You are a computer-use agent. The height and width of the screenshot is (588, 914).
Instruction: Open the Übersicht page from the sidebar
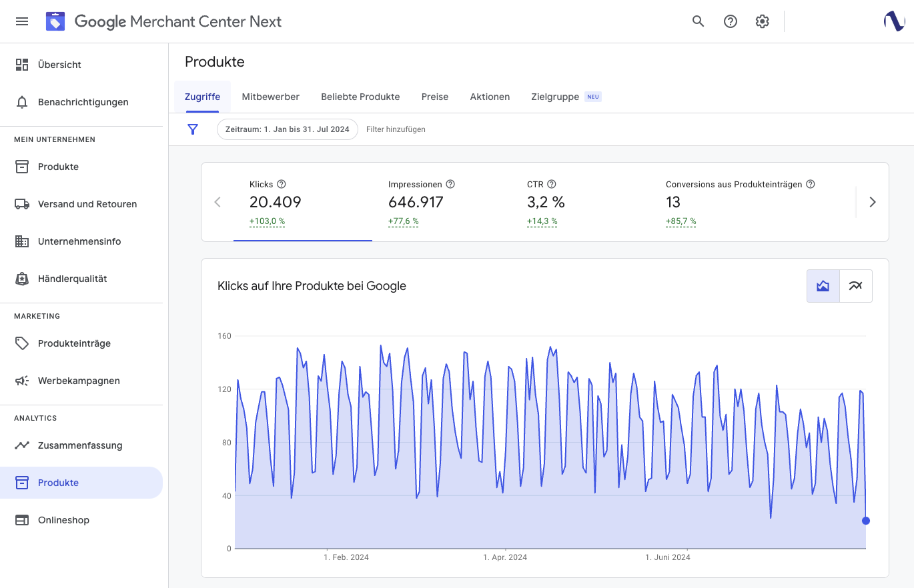coord(59,65)
